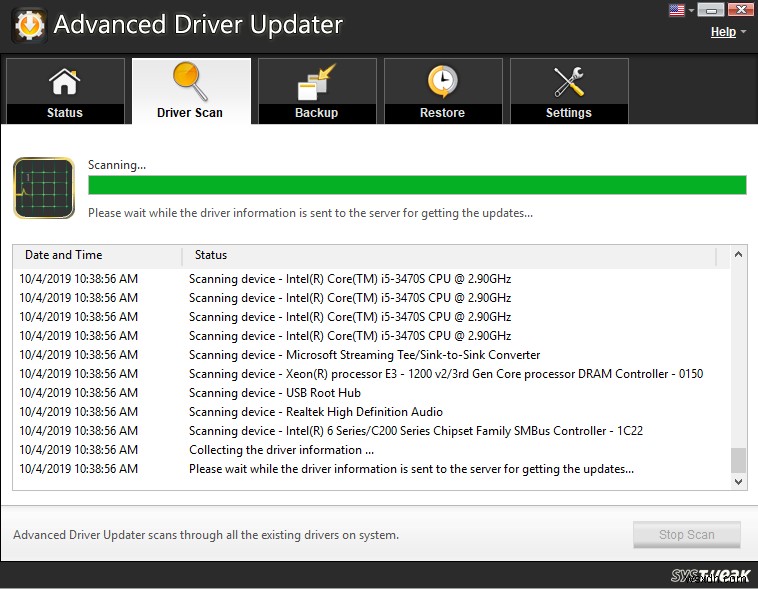Select the Xeon(R) processor E3 DRAM Controller row

[371, 374]
